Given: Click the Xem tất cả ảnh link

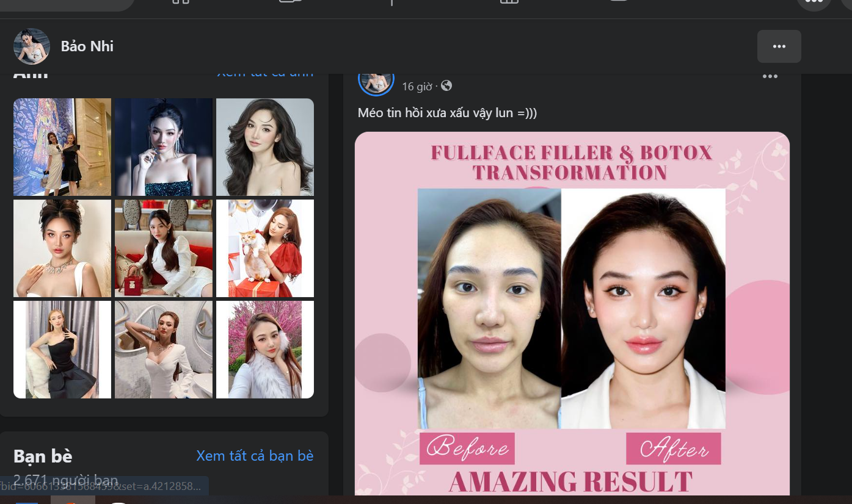Looking at the screenshot, I should tap(265, 74).
